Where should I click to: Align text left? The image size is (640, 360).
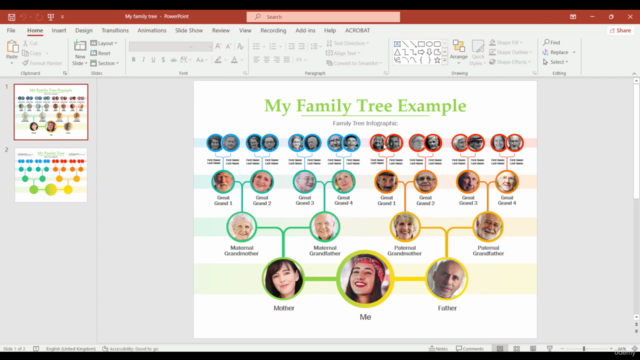pyautogui.click(x=256, y=60)
